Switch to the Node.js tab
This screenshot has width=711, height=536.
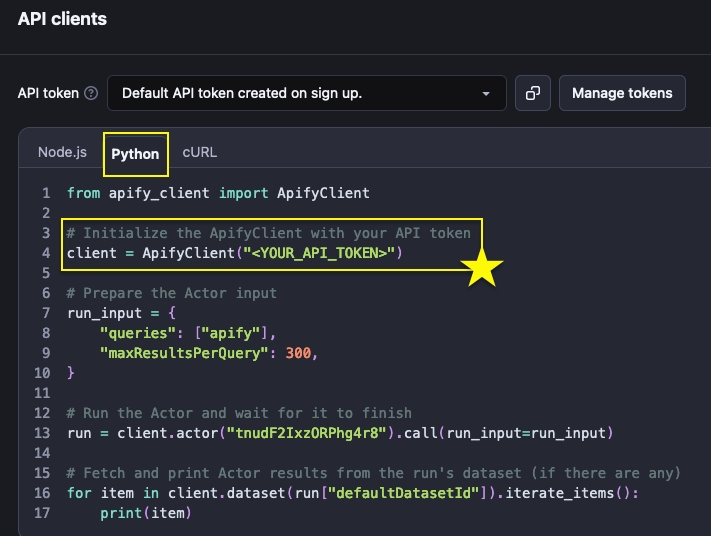pyautogui.click(x=62, y=153)
